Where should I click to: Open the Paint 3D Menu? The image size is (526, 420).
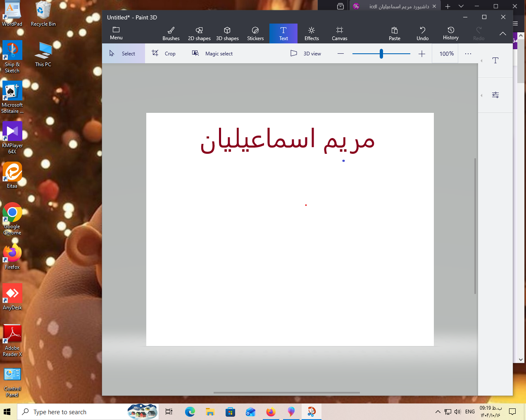116,33
